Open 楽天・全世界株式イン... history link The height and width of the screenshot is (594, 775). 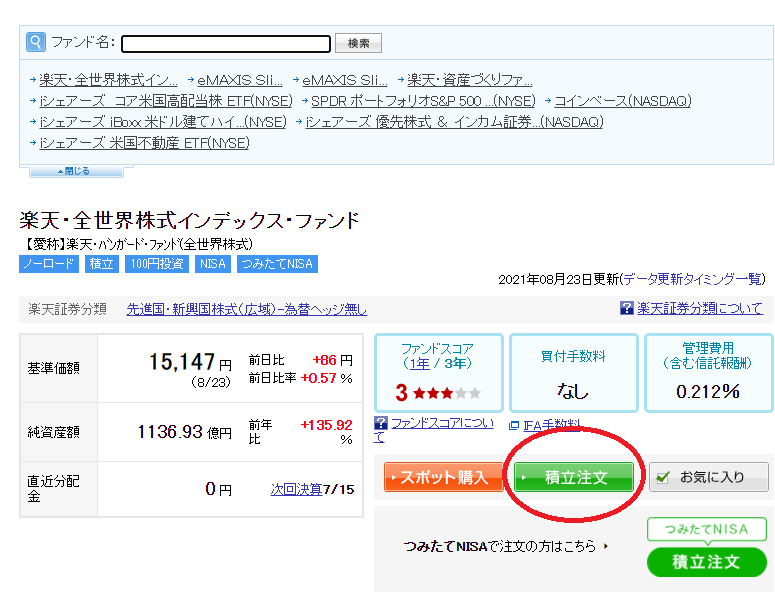108,80
